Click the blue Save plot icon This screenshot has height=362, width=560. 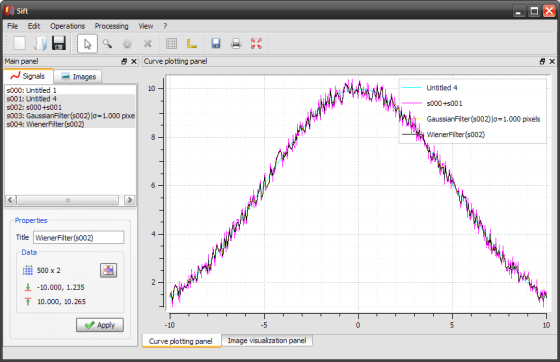click(x=216, y=44)
